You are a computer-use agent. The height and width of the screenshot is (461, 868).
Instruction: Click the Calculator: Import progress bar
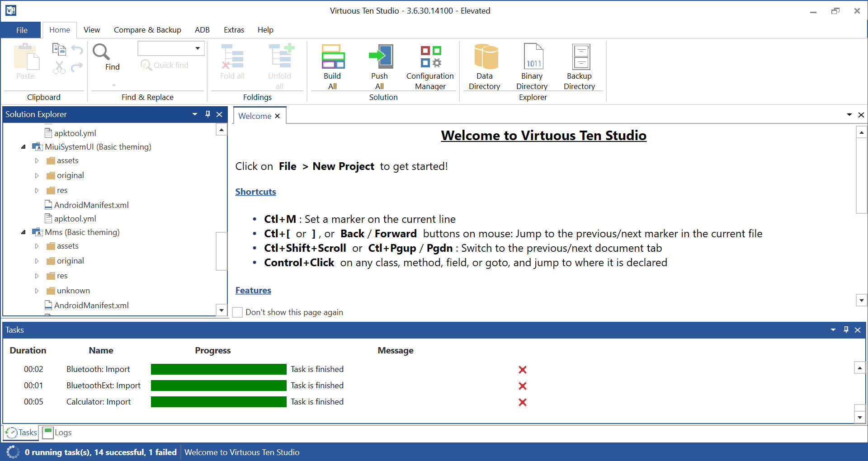click(x=219, y=402)
